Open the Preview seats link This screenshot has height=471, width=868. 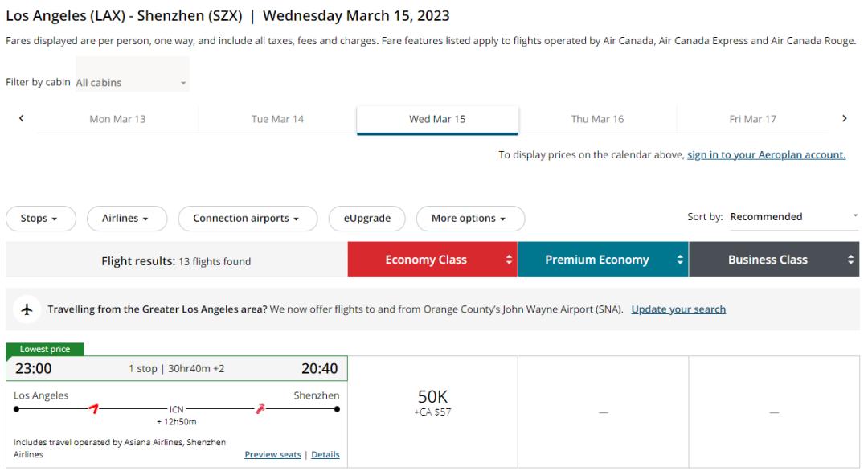pos(272,455)
